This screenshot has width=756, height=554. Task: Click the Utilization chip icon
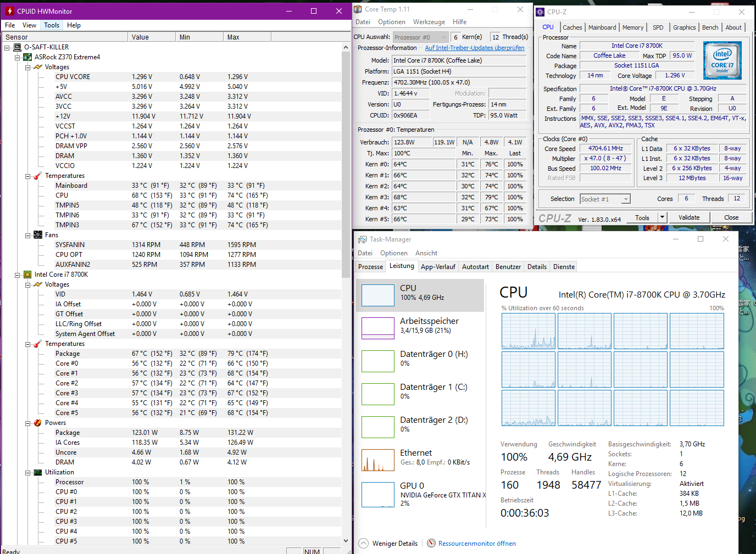click(38, 472)
